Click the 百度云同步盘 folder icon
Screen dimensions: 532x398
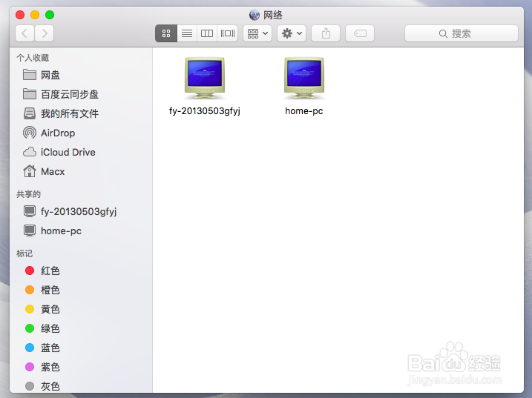tap(30, 94)
